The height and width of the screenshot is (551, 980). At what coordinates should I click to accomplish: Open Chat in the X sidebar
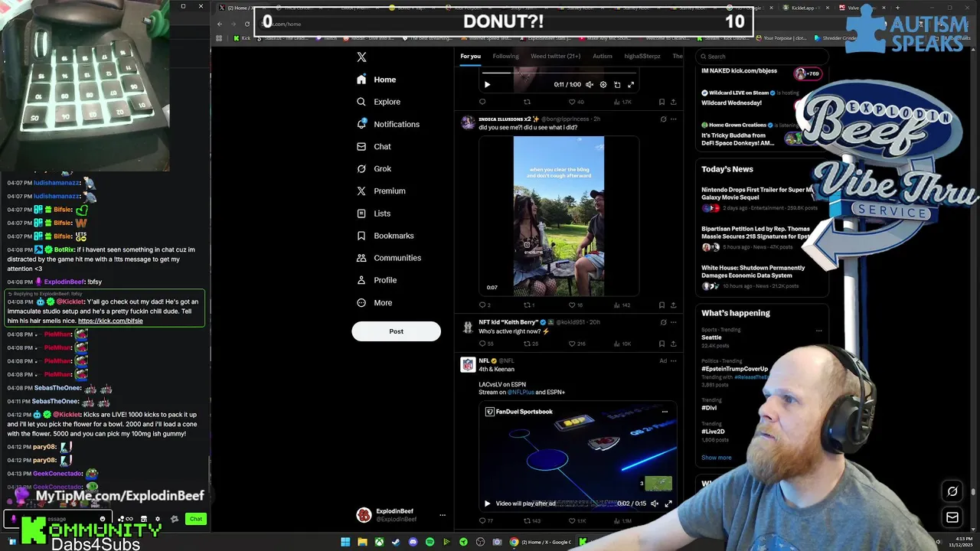[374, 146]
